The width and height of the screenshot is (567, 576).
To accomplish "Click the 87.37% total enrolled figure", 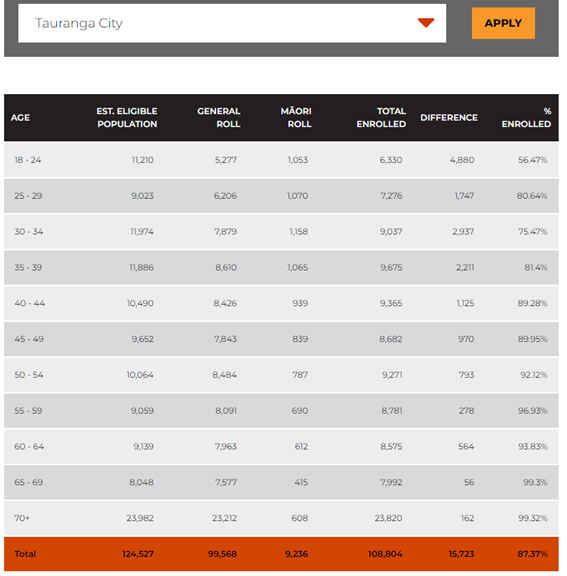I will click(x=532, y=554).
